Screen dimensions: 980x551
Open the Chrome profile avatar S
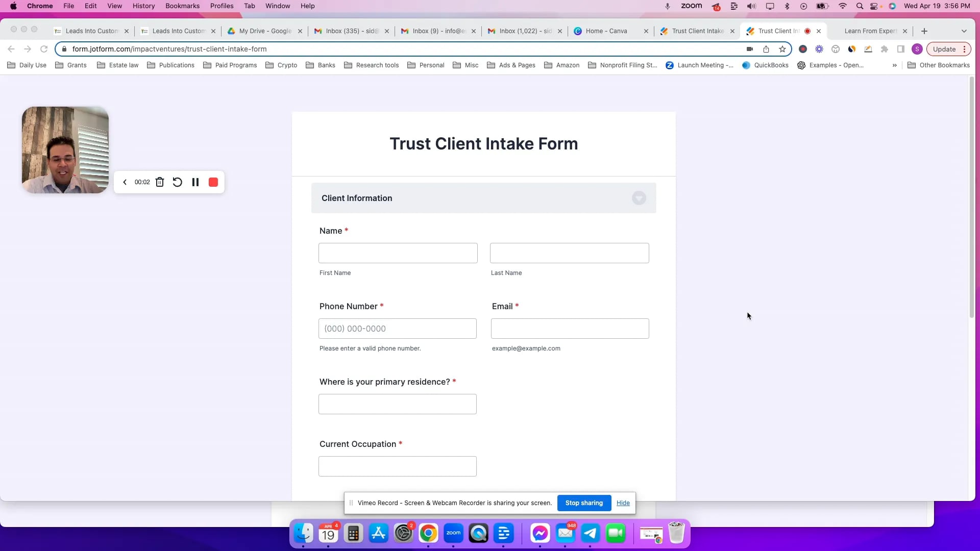(917, 49)
